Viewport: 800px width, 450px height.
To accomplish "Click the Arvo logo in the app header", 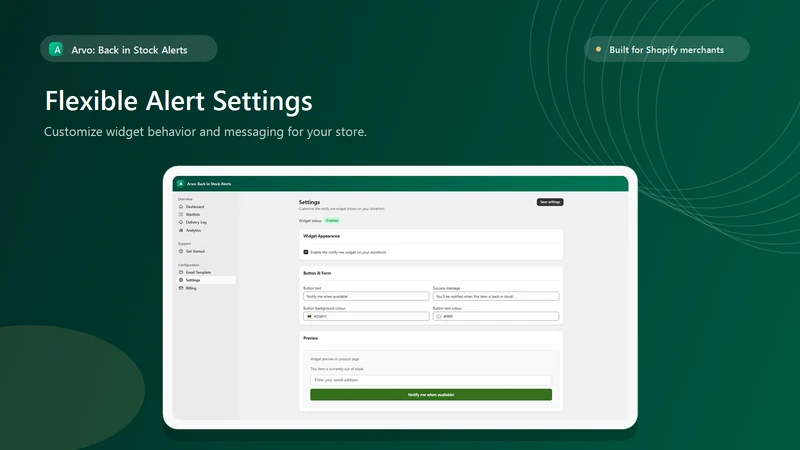I will pos(181,184).
